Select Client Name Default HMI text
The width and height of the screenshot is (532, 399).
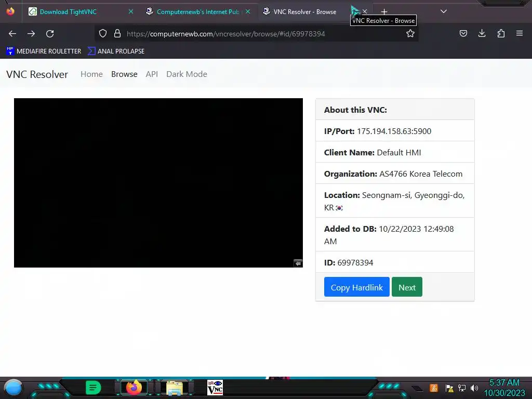373,152
